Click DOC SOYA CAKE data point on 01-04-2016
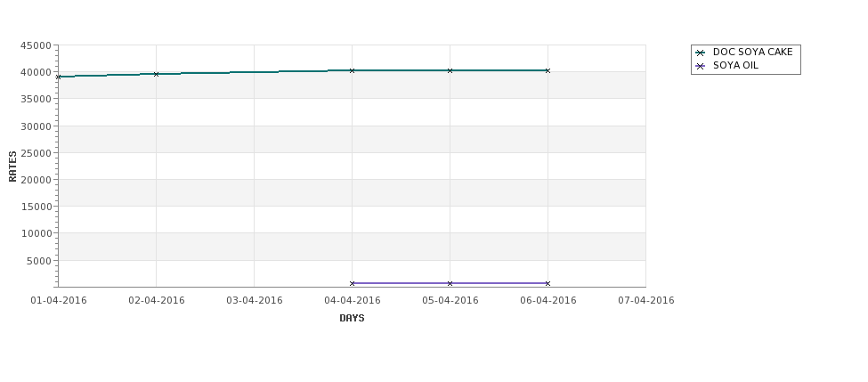Viewport: 868px width, 382px height. [x=59, y=77]
